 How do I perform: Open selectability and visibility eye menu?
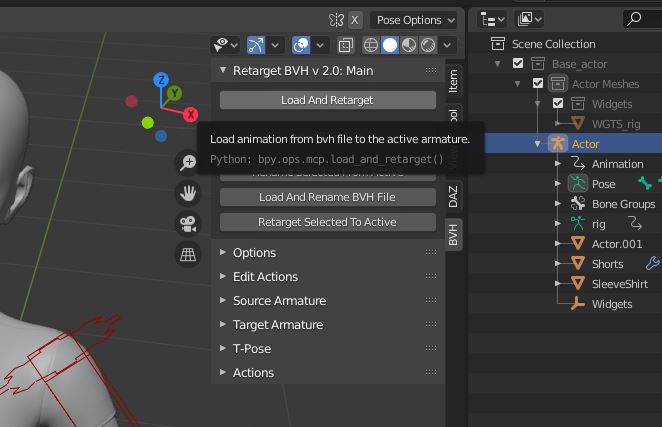tap(226, 45)
